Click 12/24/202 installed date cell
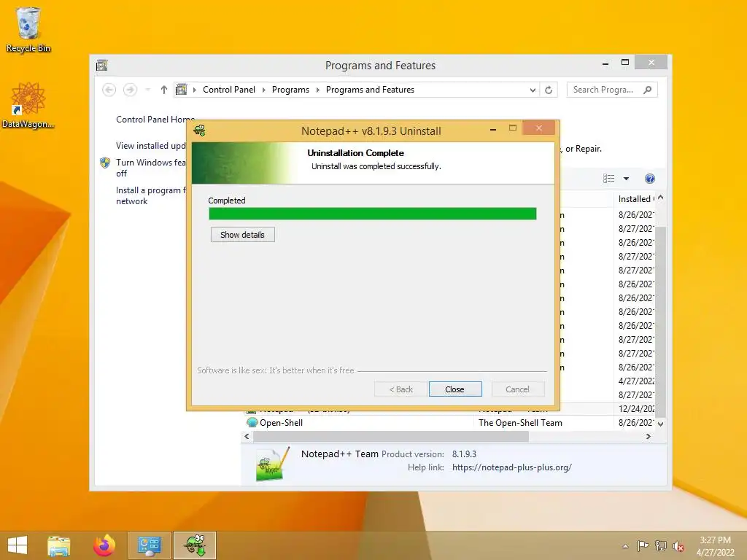 point(636,408)
